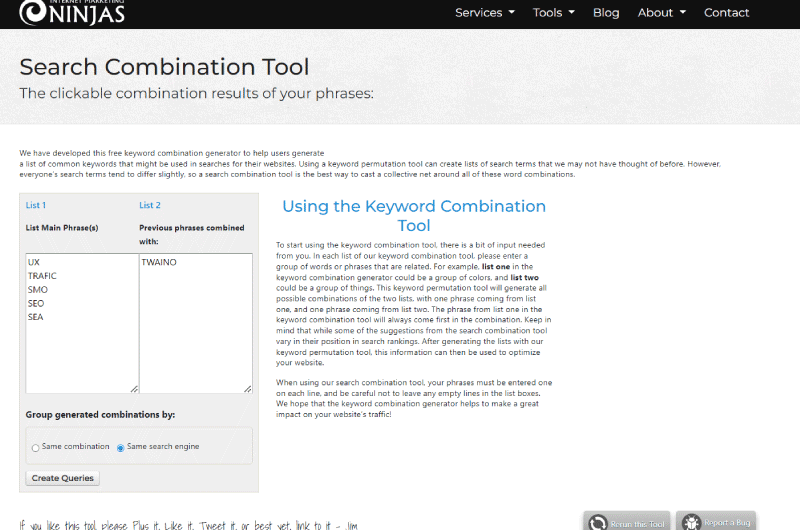Image resolution: width=800 pixels, height=530 pixels.
Task: Grab the List 1 textarea resize handle
Action: pos(134,389)
